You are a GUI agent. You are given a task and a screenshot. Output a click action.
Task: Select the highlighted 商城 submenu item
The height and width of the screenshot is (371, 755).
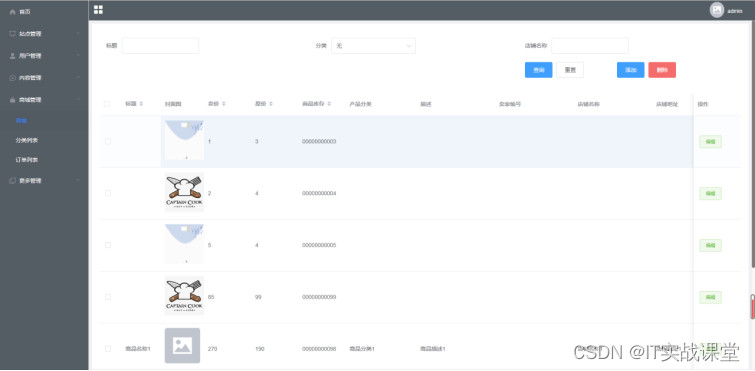click(x=44, y=121)
